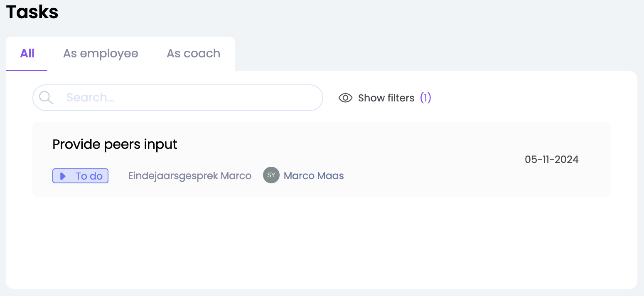
Task: Click the SY avatar circle
Action: tap(271, 175)
